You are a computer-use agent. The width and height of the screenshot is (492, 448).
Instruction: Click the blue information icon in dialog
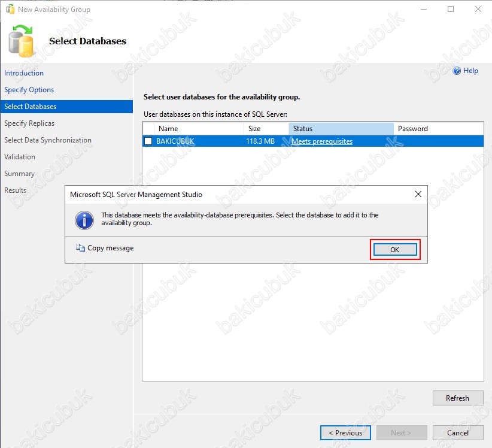84,220
